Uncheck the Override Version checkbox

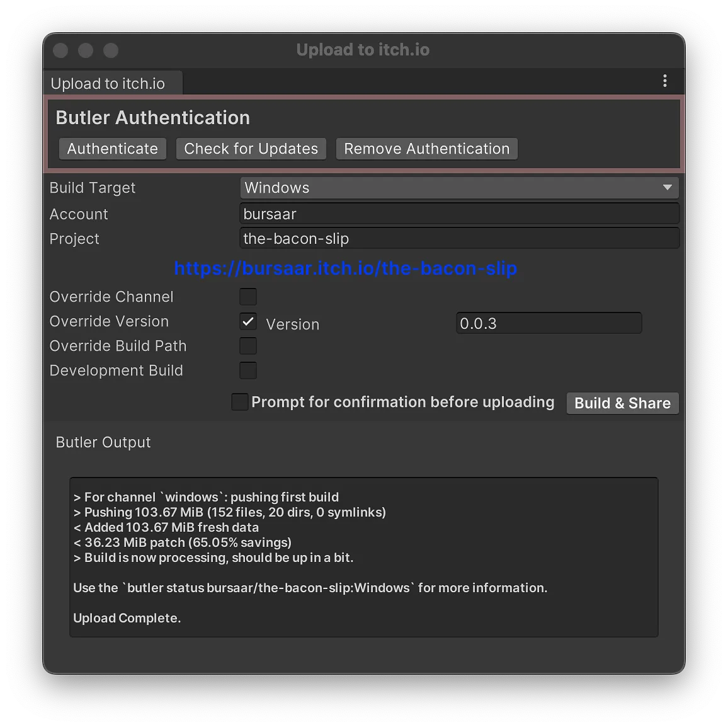(x=248, y=321)
